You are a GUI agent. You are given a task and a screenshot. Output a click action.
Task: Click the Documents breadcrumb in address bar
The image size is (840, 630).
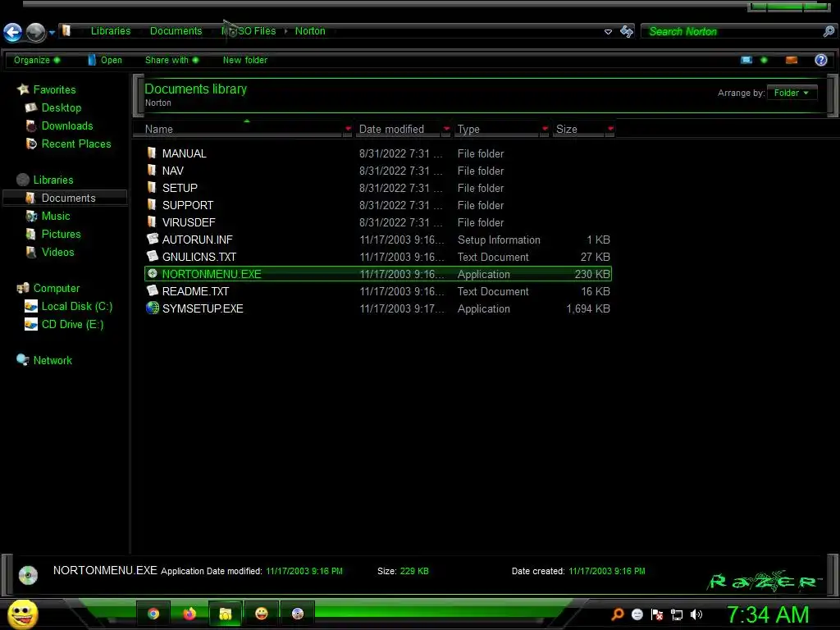[x=176, y=31]
